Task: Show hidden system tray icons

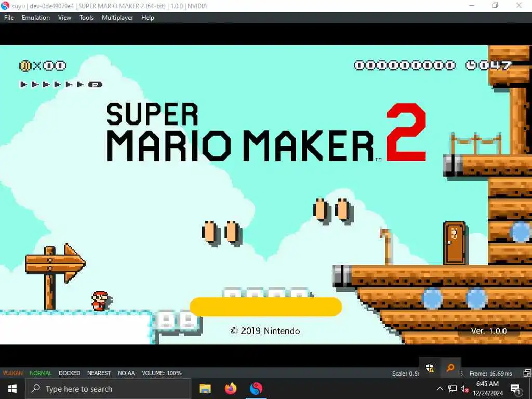Action: [440, 389]
